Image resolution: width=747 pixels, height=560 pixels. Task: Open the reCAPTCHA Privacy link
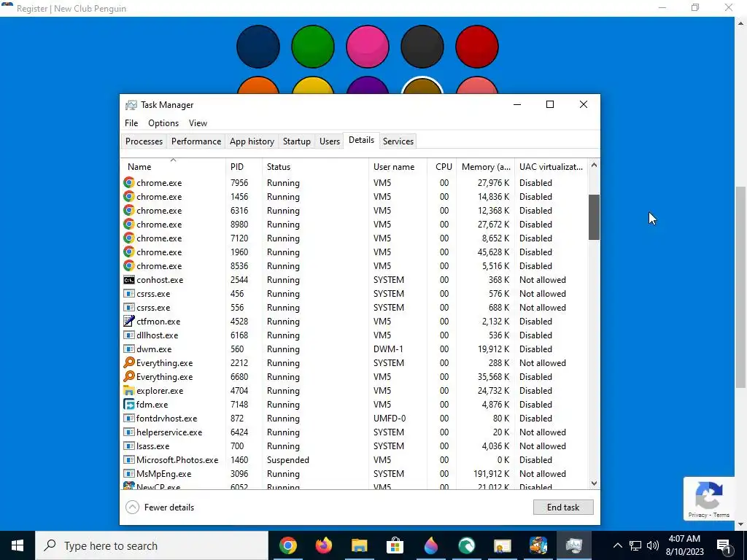coord(697,515)
